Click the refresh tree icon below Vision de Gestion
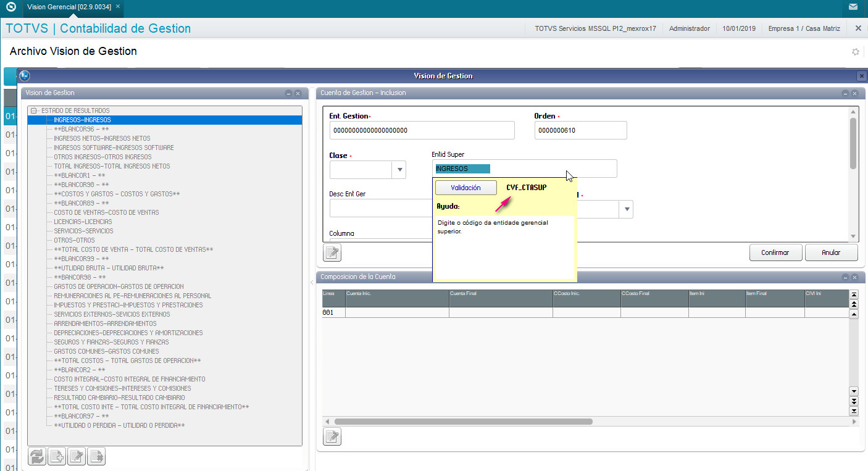Viewport: 868px width, 471px height. [x=38, y=456]
